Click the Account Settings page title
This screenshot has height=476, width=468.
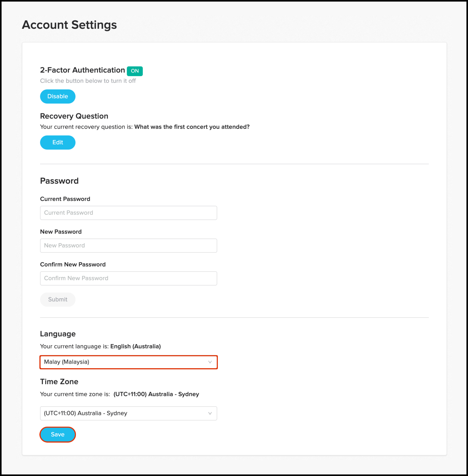(69, 25)
